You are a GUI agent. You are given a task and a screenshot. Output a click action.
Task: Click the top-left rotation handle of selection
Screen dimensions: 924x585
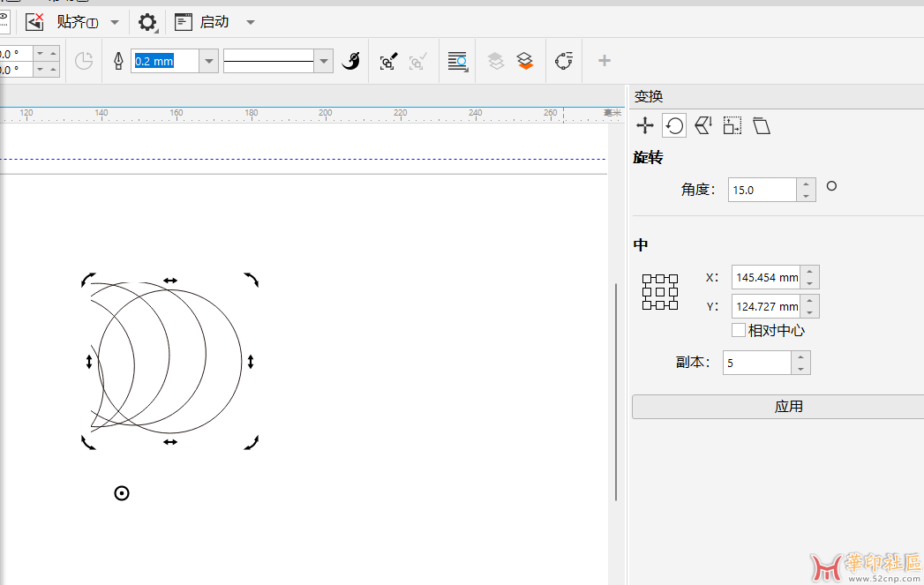point(88,280)
